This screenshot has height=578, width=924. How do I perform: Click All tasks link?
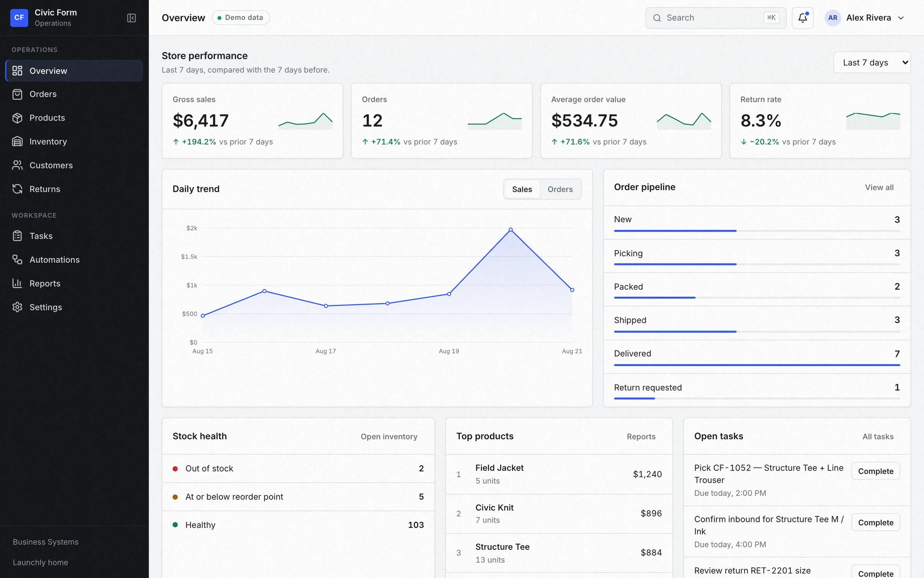(x=878, y=437)
